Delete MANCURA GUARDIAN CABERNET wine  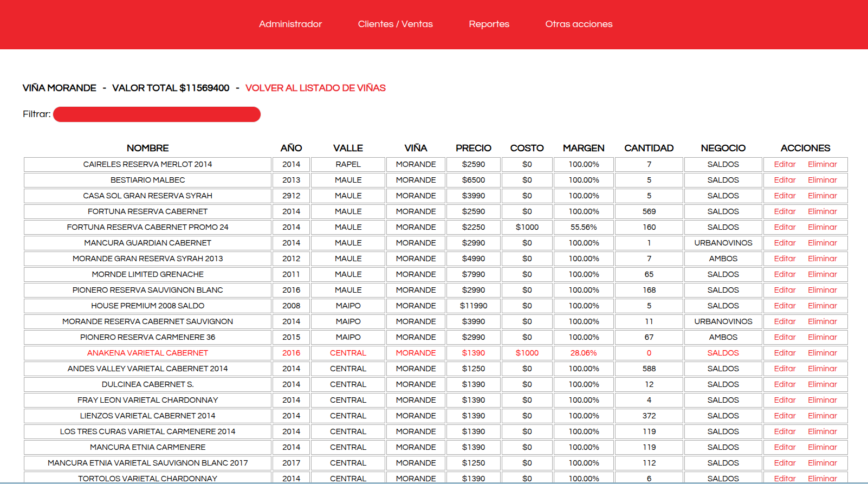pos(822,243)
